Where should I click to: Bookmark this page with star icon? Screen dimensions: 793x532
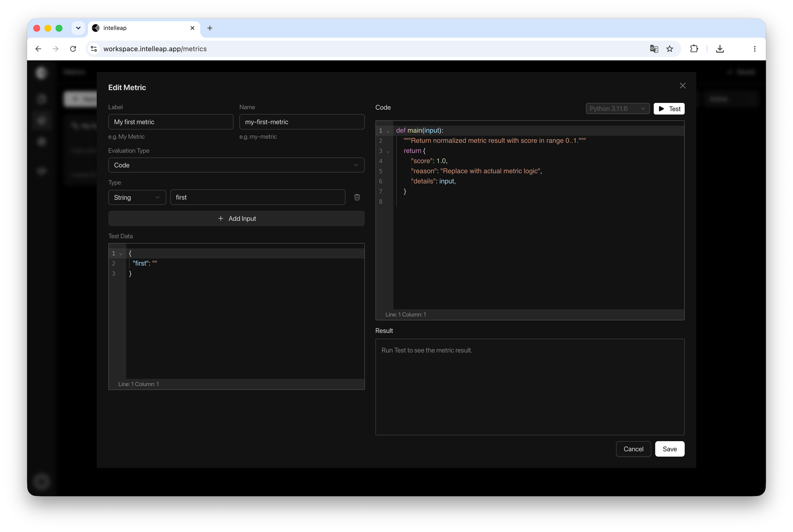[x=669, y=49]
